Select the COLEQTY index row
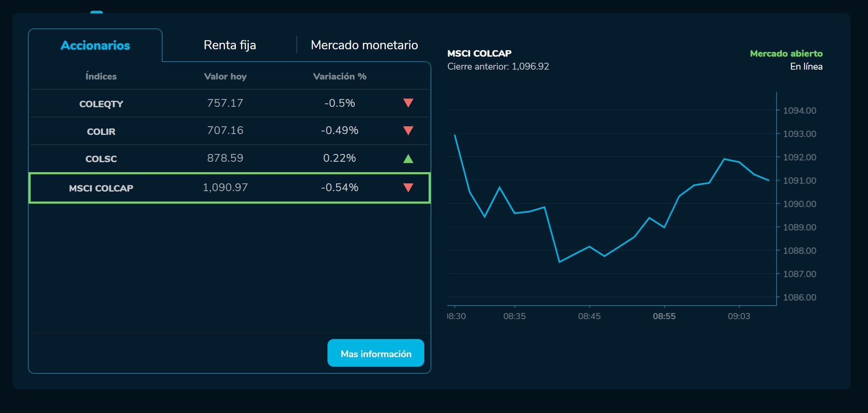868x413 pixels. [101, 104]
